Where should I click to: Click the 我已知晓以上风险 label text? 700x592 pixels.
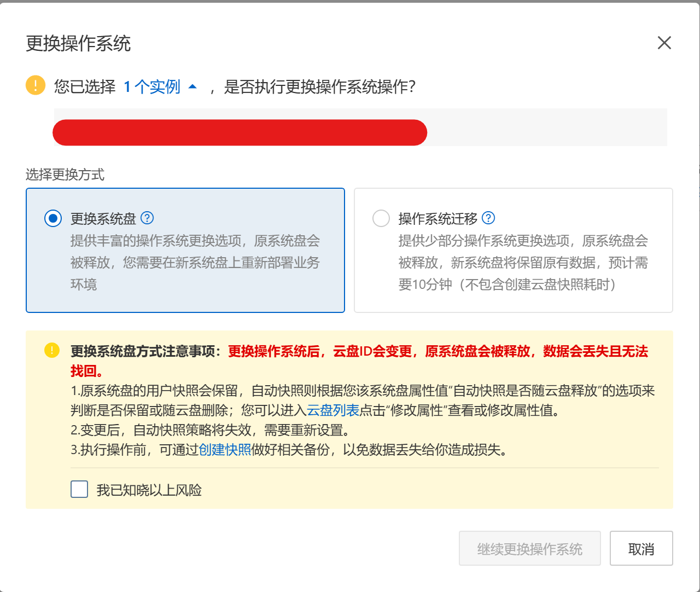149,490
